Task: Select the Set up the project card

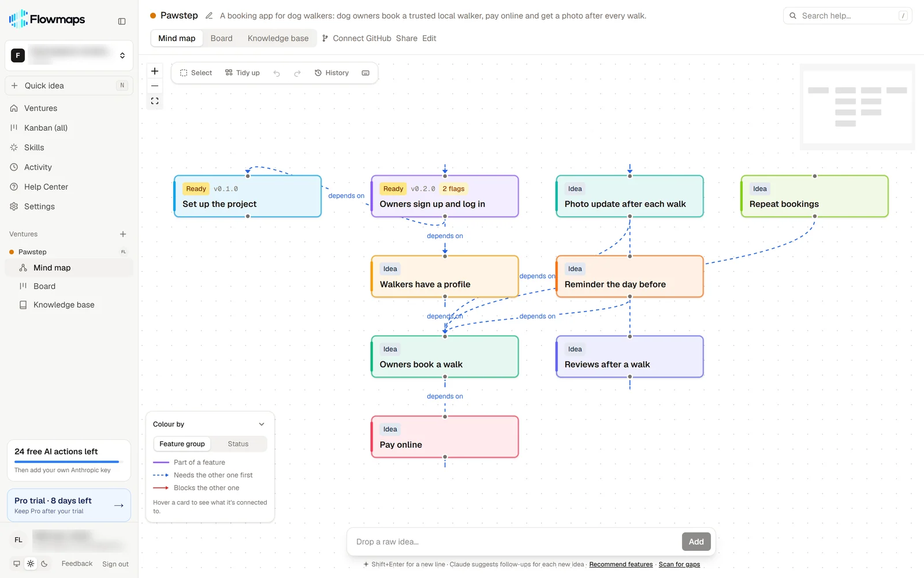Action: tap(248, 197)
